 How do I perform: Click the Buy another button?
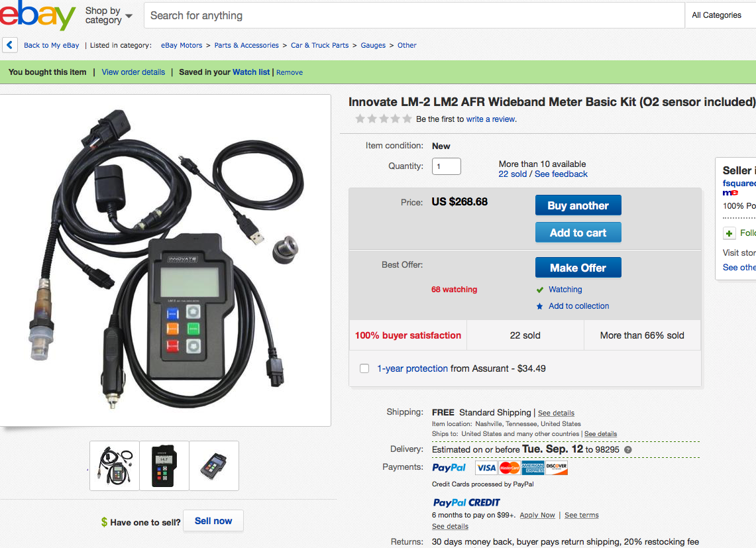pyautogui.click(x=578, y=205)
